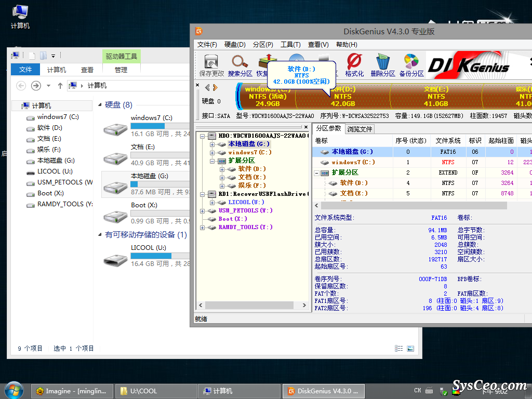Click the CH language indicator in the tray

tap(417, 391)
